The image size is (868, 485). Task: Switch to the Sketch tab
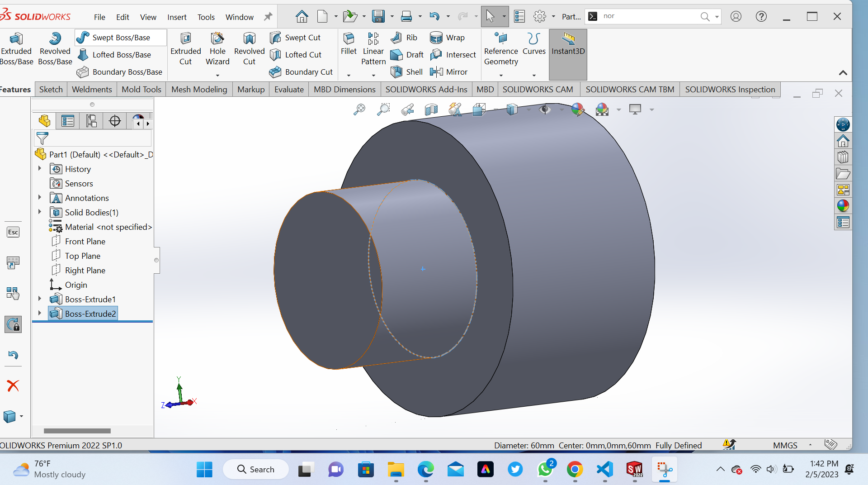pyautogui.click(x=51, y=90)
